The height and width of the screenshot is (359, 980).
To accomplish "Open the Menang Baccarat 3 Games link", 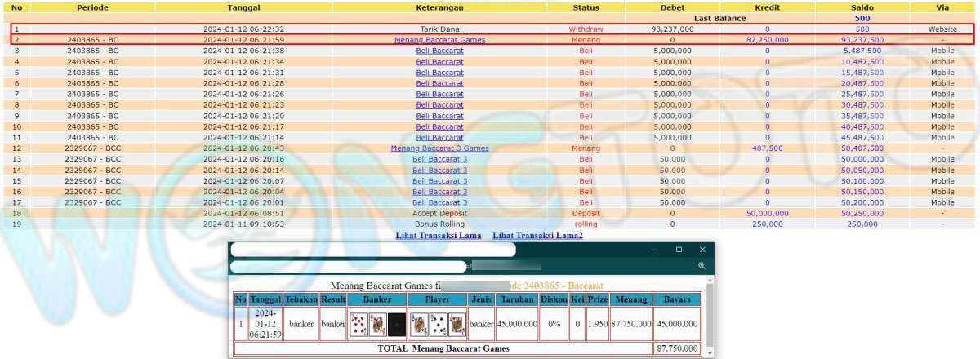I will [x=439, y=148].
